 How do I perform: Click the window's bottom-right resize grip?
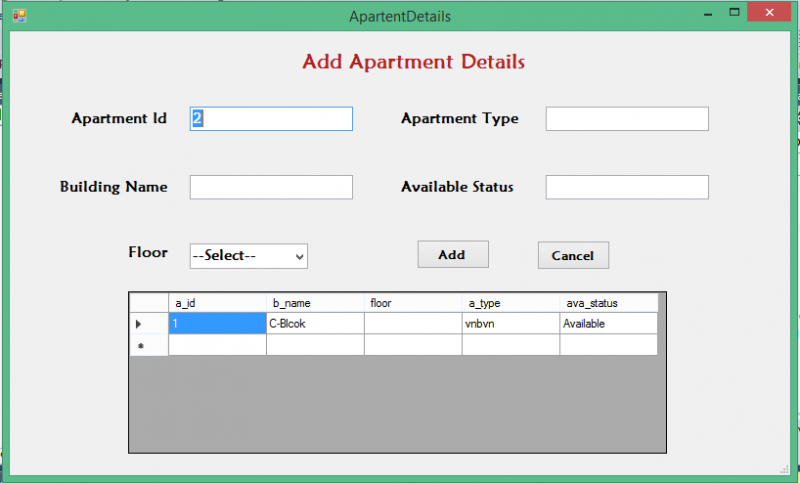(x=785, y=470)
